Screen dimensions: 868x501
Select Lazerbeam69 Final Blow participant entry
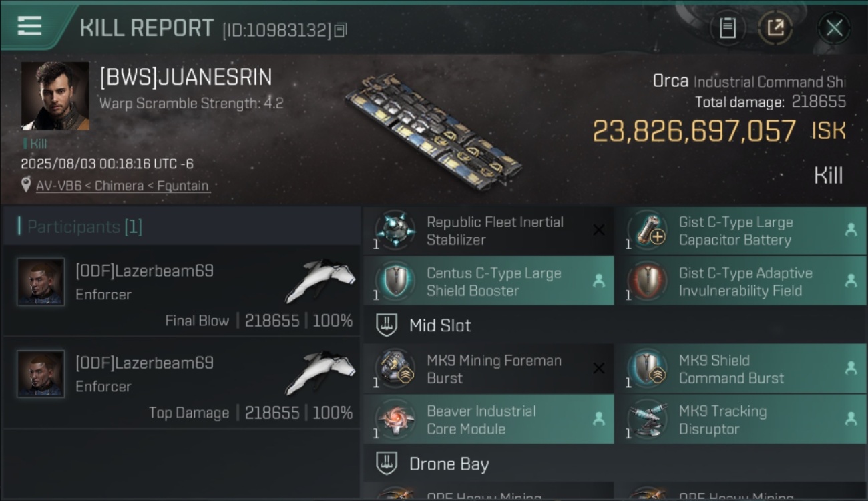[x=182, y=291]
